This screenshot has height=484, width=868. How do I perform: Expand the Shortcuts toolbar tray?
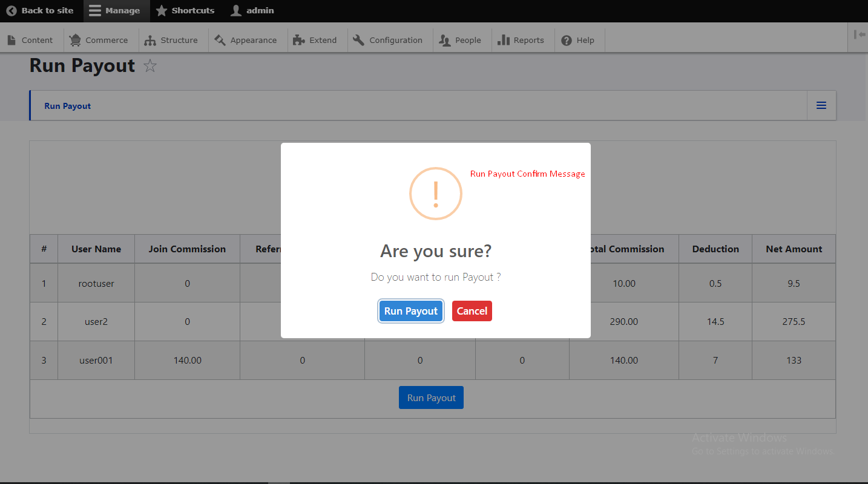coord(185,10)
